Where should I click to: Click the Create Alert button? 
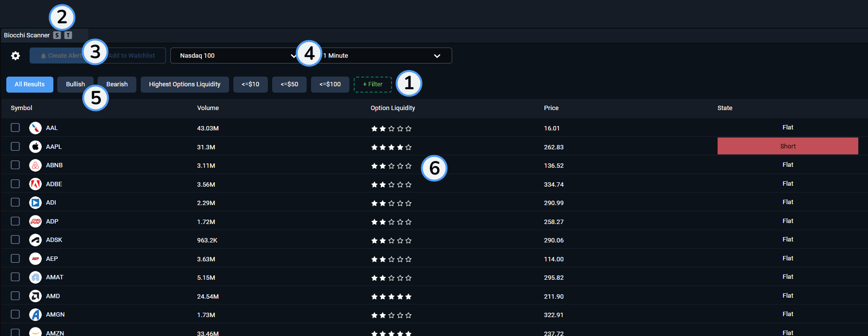(61, 56)
